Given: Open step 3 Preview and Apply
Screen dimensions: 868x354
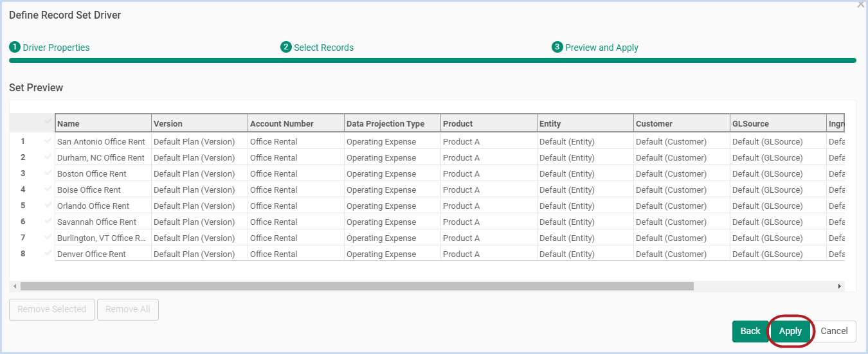Looking at the screenshot, I should point(595,48).
